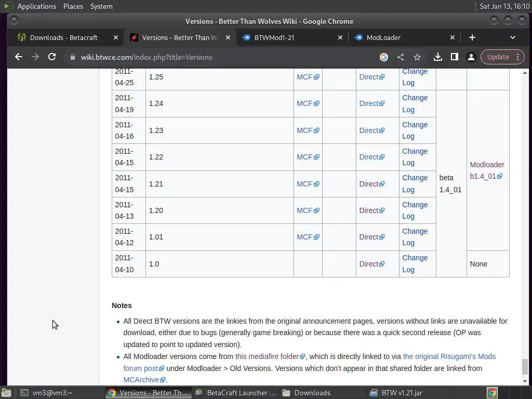Open the 'this mediafire folder' link
Viewport: 532px width, 399px height.
tap(270, 356)
